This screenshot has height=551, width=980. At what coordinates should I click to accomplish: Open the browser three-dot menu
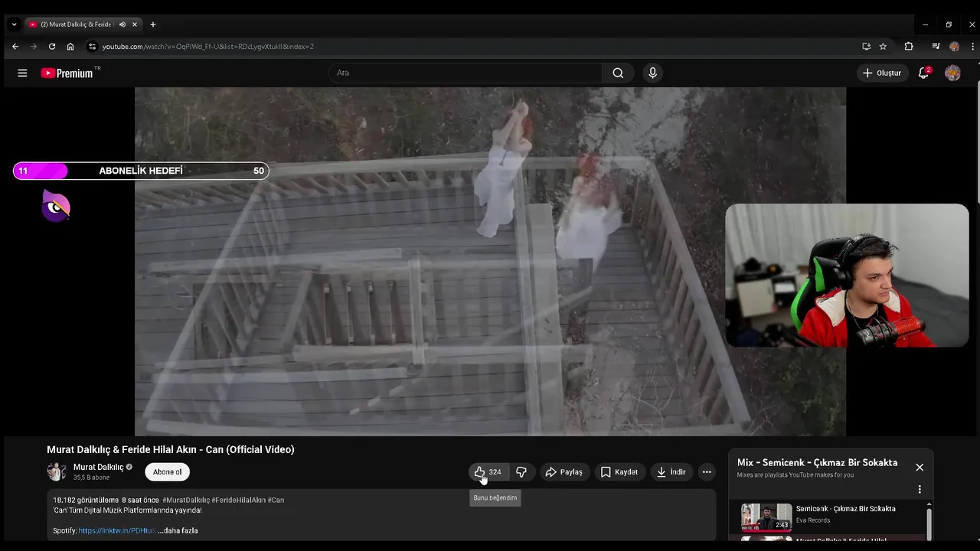972,47
